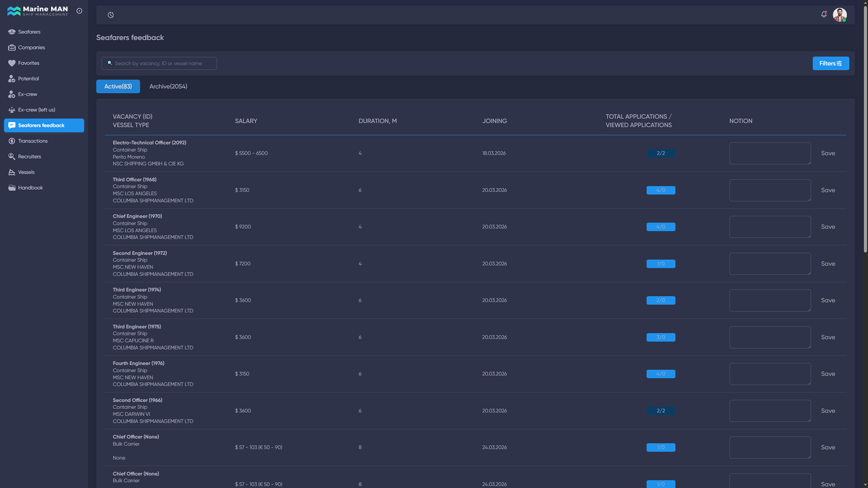Click salary $ 9200 for Chief Engineer
The width and height of the screenshot is (868, 488).
243,227
